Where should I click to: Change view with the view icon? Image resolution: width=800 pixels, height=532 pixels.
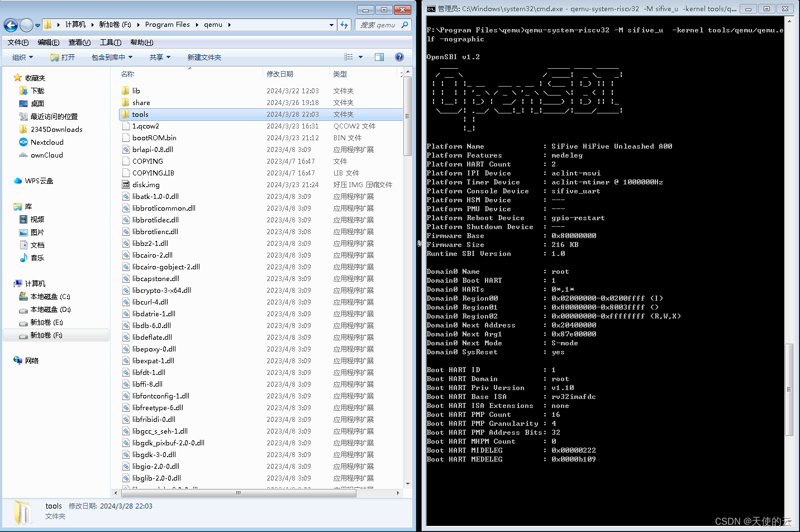(x=349, y=57)
